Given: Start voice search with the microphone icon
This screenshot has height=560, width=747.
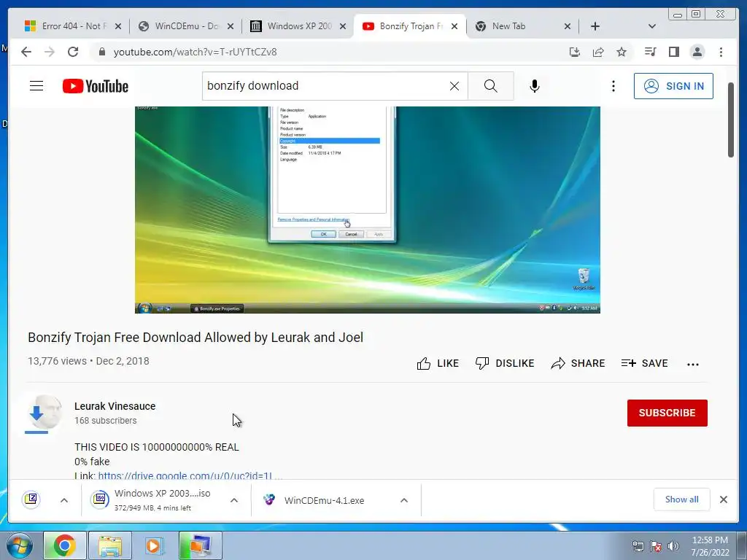Looking at the screenshot, I should click(535, 86).
